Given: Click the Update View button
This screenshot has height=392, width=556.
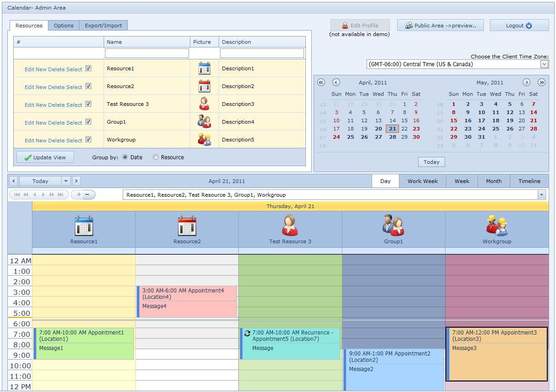Looking at the screenshot, I should (x=45, y=157).
